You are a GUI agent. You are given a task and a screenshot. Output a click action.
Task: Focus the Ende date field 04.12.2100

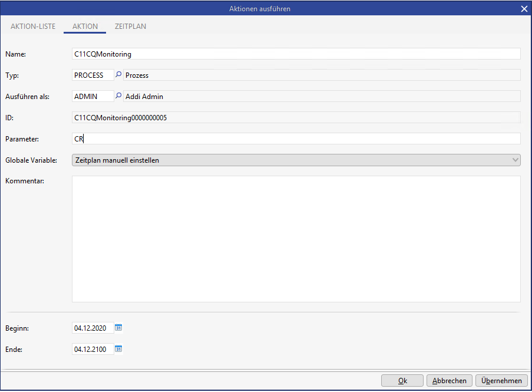click(x=92, y=349)
